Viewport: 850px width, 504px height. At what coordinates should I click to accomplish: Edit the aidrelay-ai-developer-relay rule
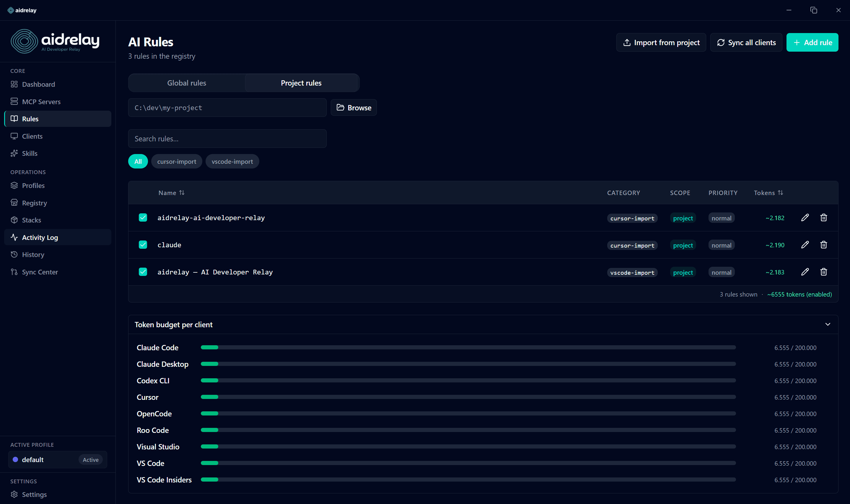tap(805, 218)
